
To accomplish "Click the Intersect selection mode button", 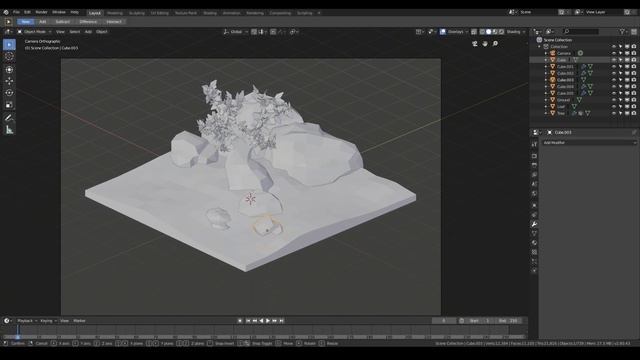I will click(114, 22).
